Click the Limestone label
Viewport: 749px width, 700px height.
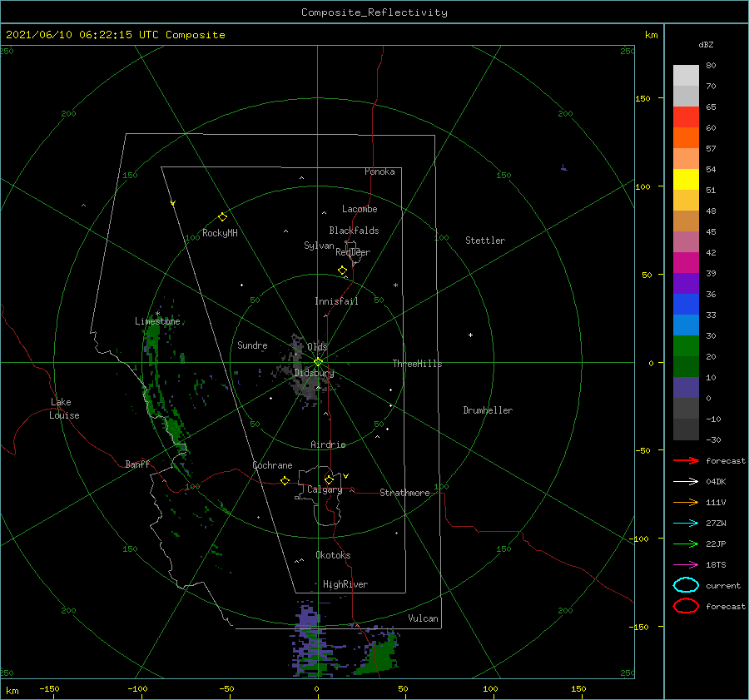(x=157, y=321)
